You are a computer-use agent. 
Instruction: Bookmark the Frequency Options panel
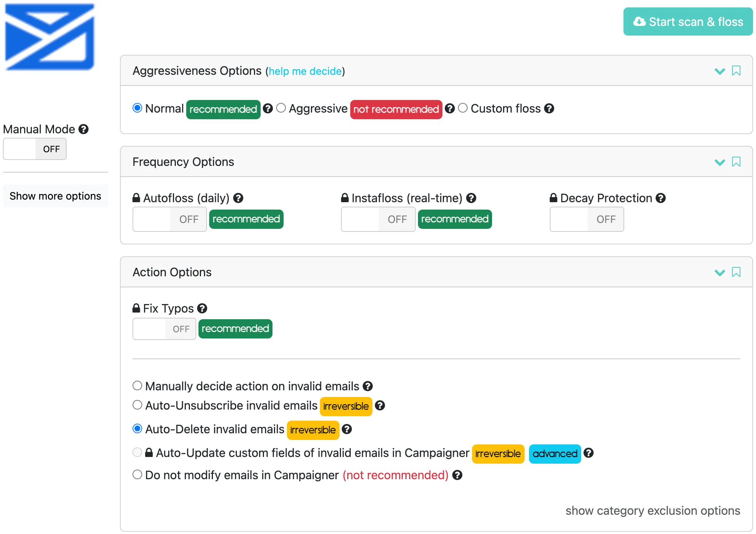pyautogui.click(x=736, y=162)
